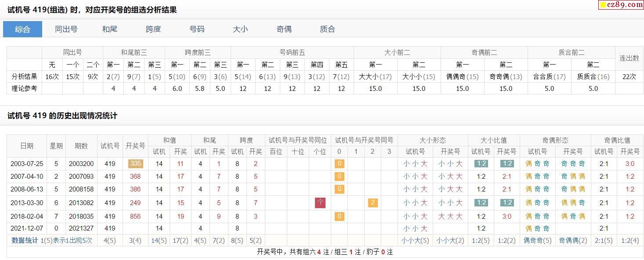
Task: Click winning number 368 in row 2007093
Action: (135, 177)
